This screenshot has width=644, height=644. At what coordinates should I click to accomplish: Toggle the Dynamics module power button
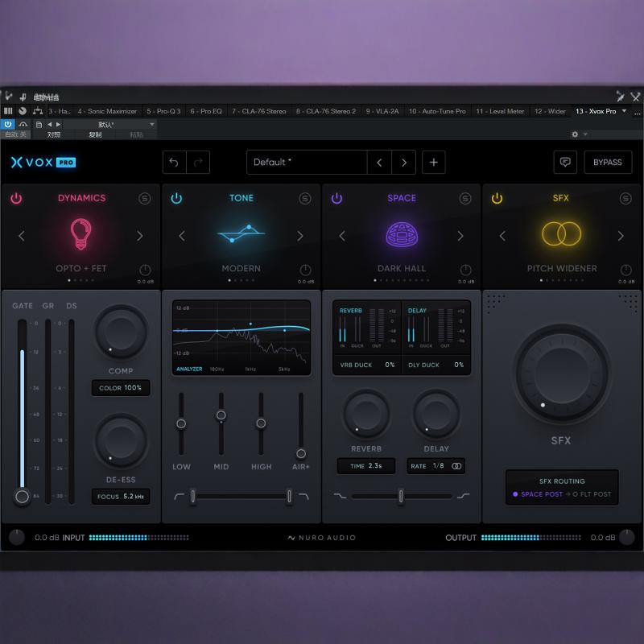pyautogui.click(x=16, y=198)
